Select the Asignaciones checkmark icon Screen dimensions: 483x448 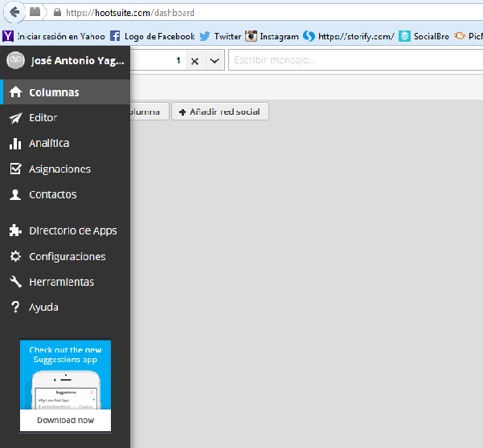click(x=14, y=169)
